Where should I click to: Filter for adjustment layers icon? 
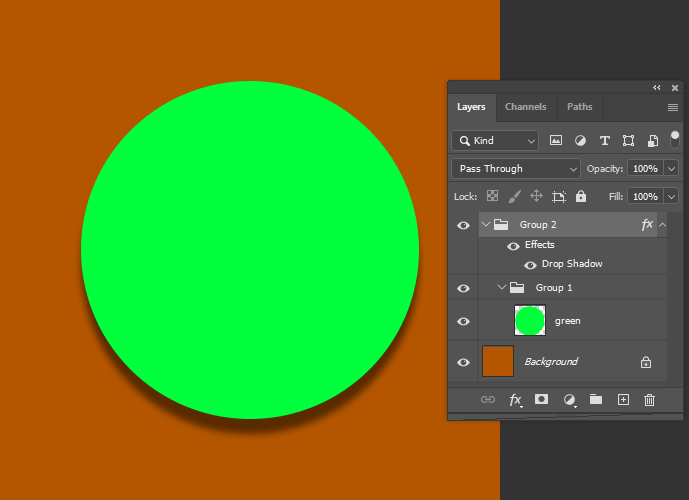tap(580, 141)
